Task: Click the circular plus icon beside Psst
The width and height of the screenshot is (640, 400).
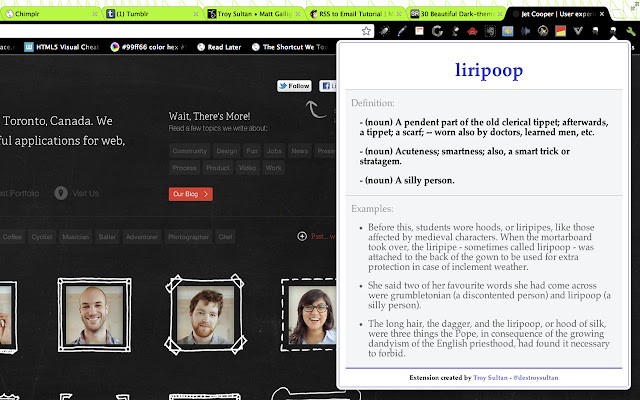Action: [303, 237]
